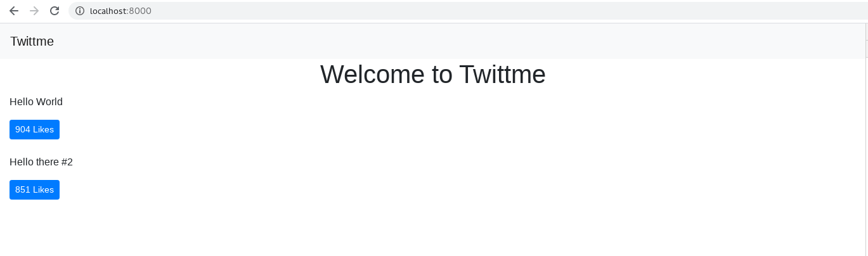Go back to the previous page
Viewport: 868px width, 256px height.
(x=14, y=11)
